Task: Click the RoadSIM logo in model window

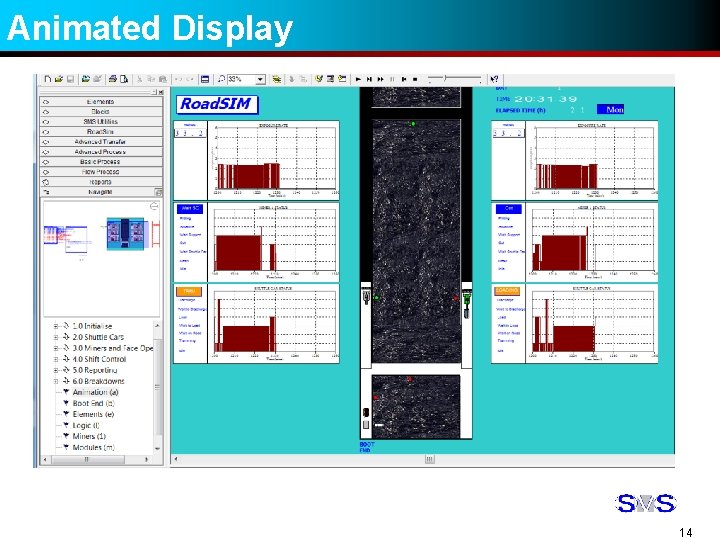Action: point(217,105)
